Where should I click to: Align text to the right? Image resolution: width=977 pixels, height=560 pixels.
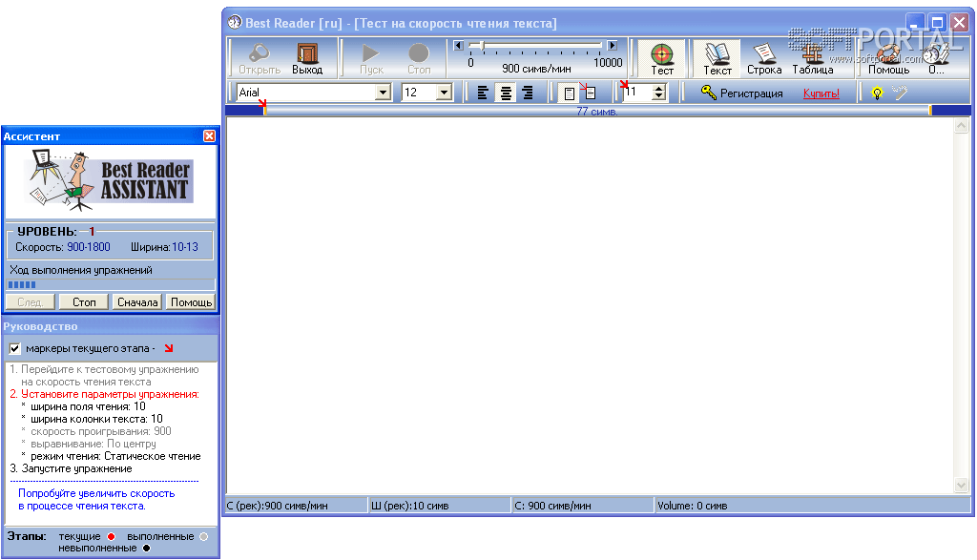[528, 93]
